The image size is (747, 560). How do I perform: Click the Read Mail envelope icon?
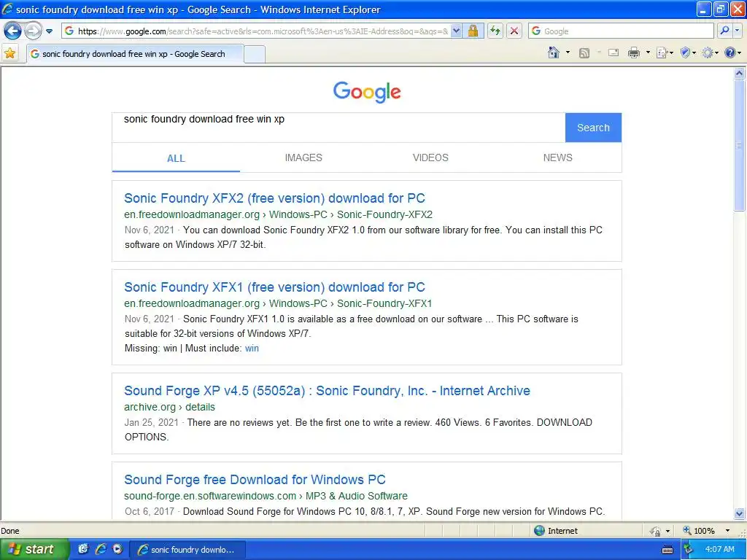click(613, 52)
